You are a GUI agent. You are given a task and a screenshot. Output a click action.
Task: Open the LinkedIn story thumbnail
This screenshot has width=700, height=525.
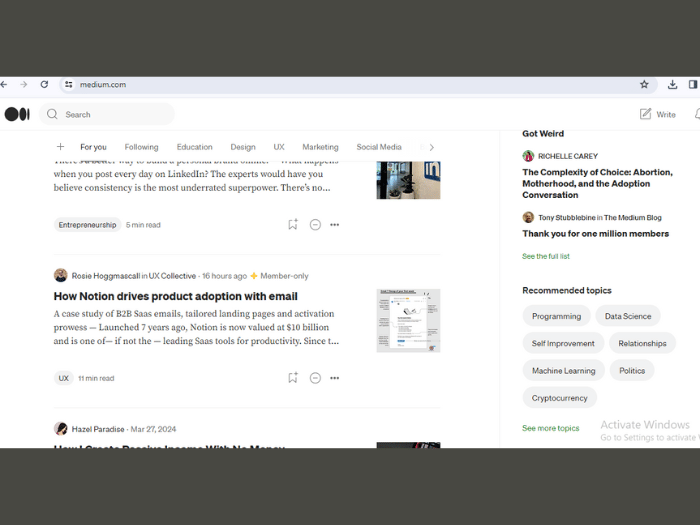[408, 180]
